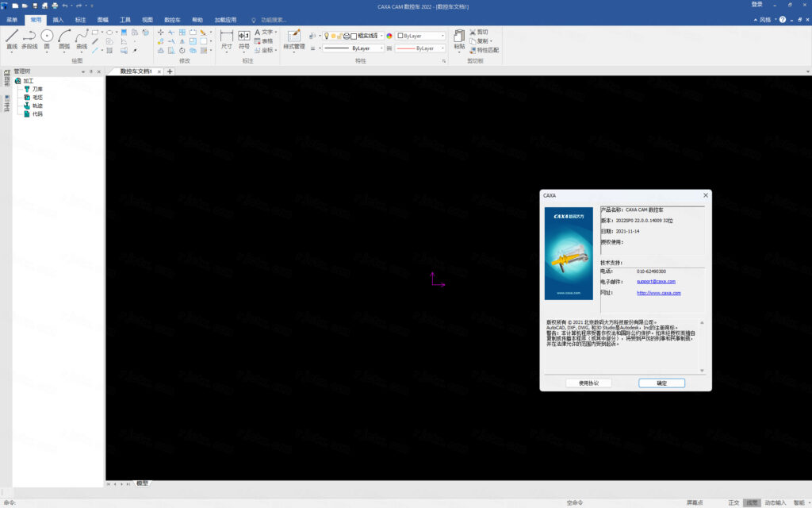Click the 粘贴 paste icon
Viewport: 812px width, 508px height.
(459, 39)
